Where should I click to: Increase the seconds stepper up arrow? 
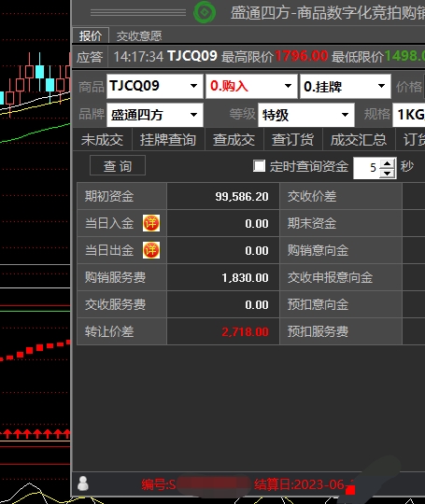click(x=388, y=163)
